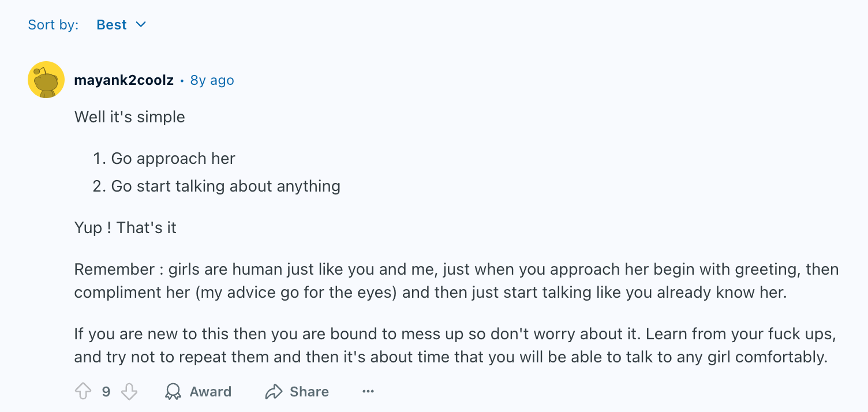Click the Yup ! That's it line

(125, 228)
